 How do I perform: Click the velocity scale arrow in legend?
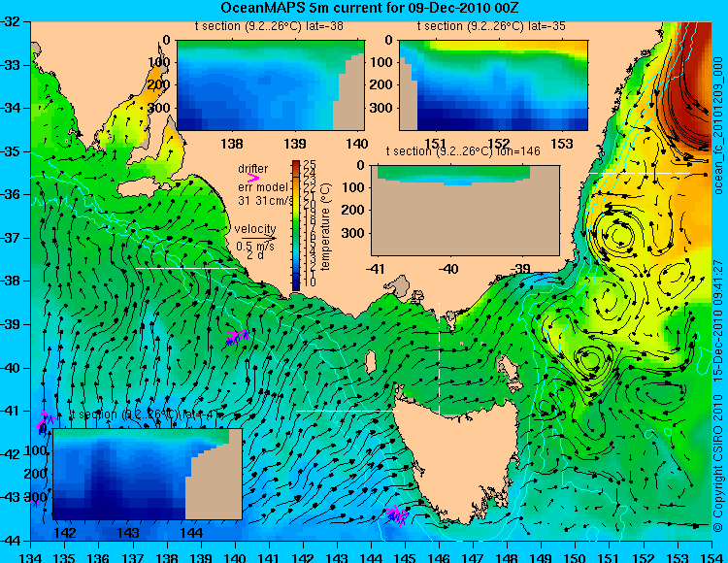click(x=259, y=239)
